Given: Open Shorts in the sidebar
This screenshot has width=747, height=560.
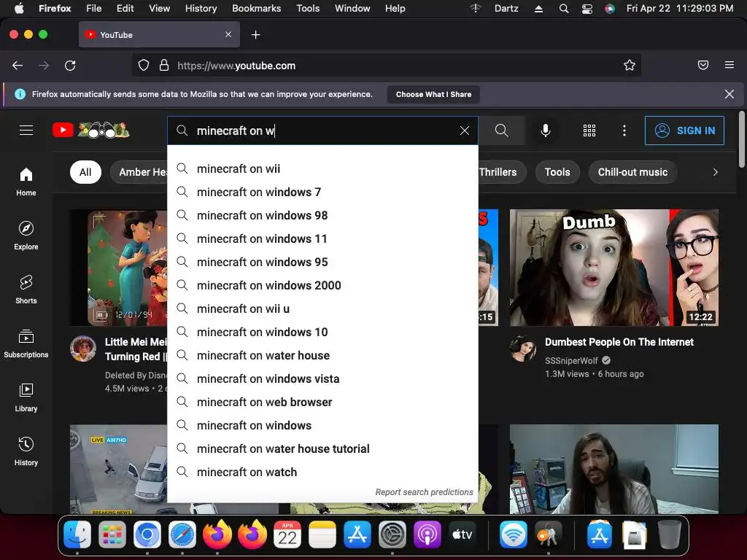Looking at the screenshot, I should point(26,289).
